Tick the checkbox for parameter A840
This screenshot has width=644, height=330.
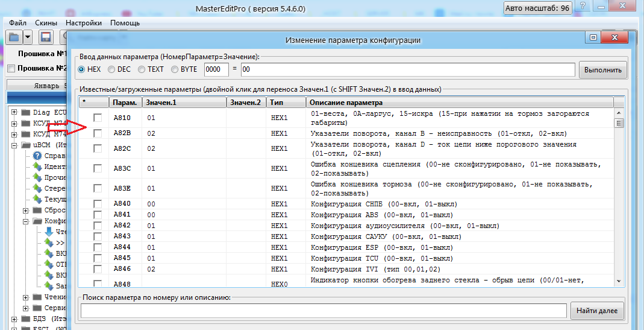[x=97, y=204]
